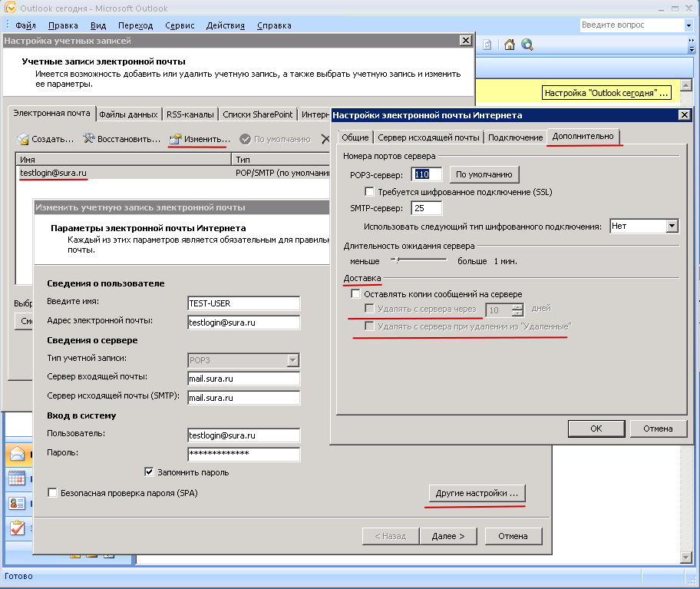Switch to the Сервер исходящей почты tab
Viewport: 700px width, 589px height.
(428, 137)
